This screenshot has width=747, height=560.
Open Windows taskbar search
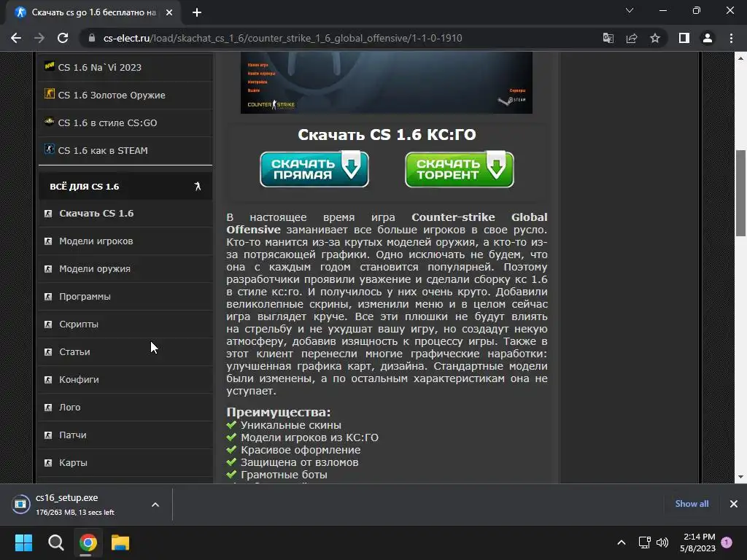(55, 542)
